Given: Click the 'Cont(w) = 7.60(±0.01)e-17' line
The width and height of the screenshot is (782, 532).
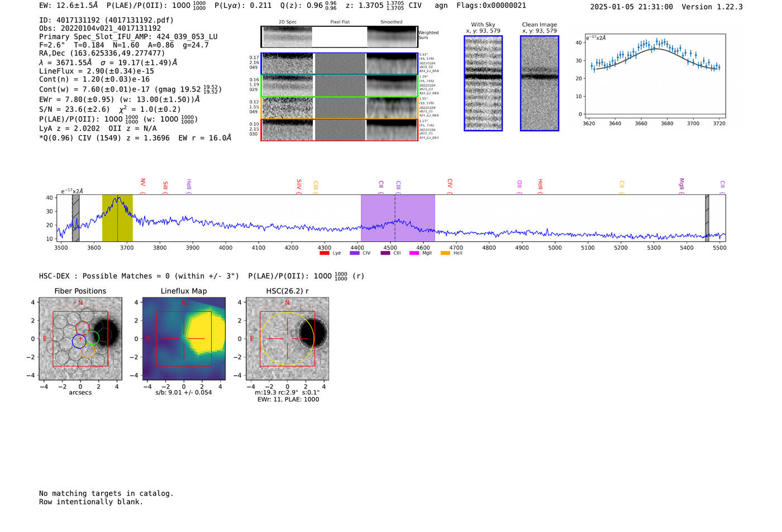Looking at the screenshot, I should click(131, 89).
